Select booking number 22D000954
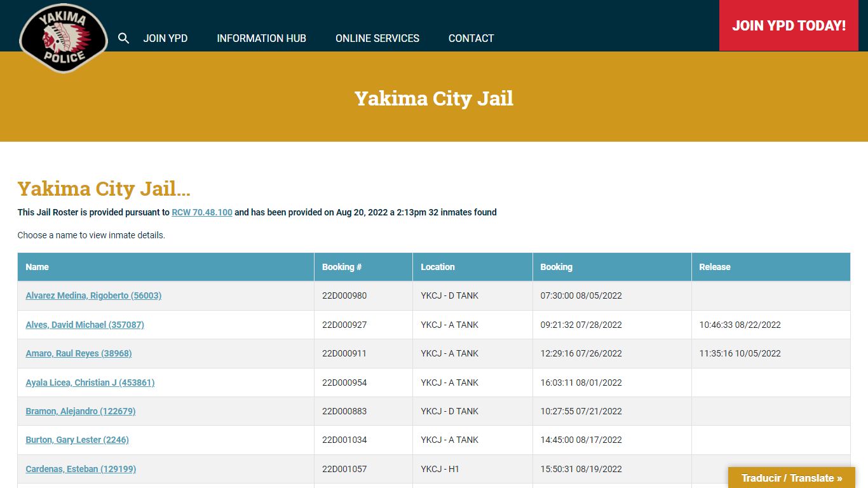 pyautogui.click(x=344, y=383)
